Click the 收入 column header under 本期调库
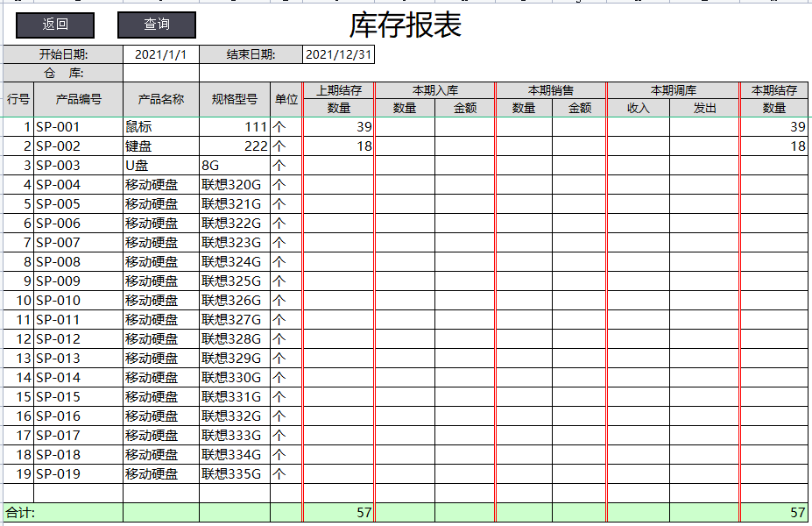The width and height of the screenshot is (812, 526). pyautogui.click(x=637, y=109)
